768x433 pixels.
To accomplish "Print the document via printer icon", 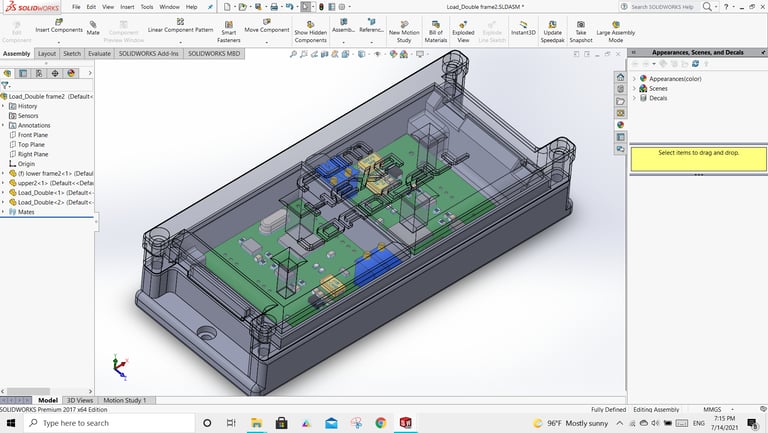I will 274,7.
